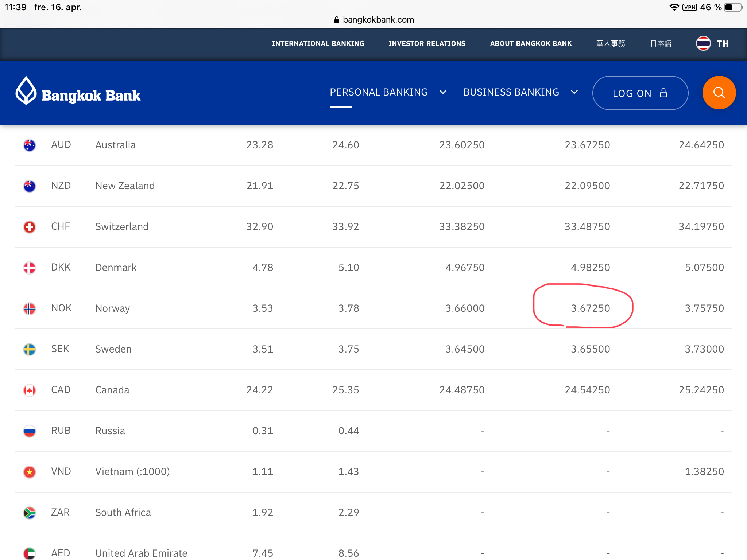Open the Business Banking menu
Image resolution: width=747 pixels, height=560 pixels.
(511, 92)
